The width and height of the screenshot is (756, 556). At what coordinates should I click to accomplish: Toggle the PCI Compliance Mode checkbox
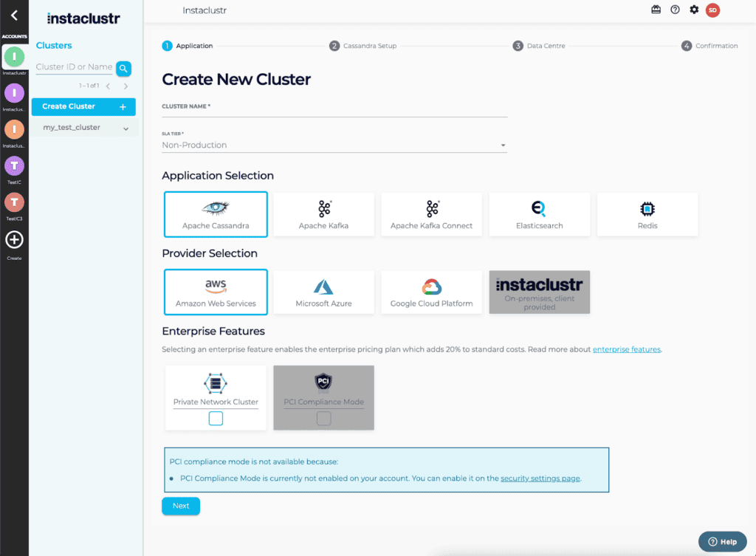click(323, 419)
